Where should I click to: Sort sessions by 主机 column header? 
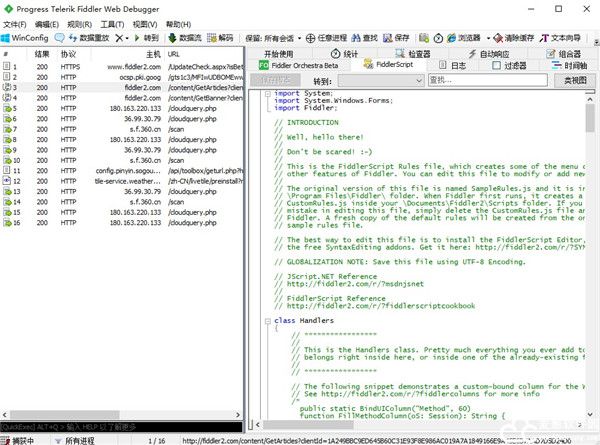tap(153, 54)
